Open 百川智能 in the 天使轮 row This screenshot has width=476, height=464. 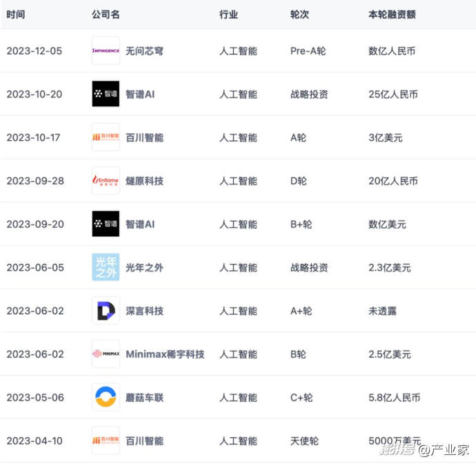pos(144,441)
